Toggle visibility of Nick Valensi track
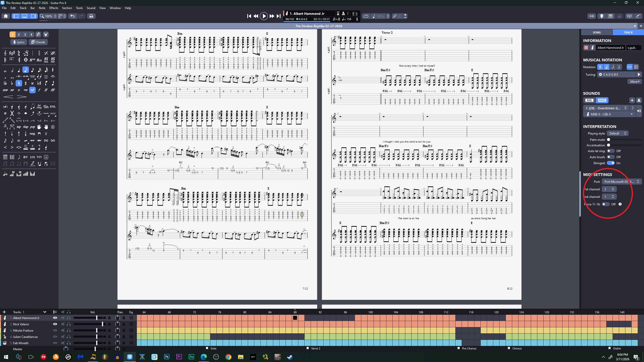 click(x=55, y=324)
